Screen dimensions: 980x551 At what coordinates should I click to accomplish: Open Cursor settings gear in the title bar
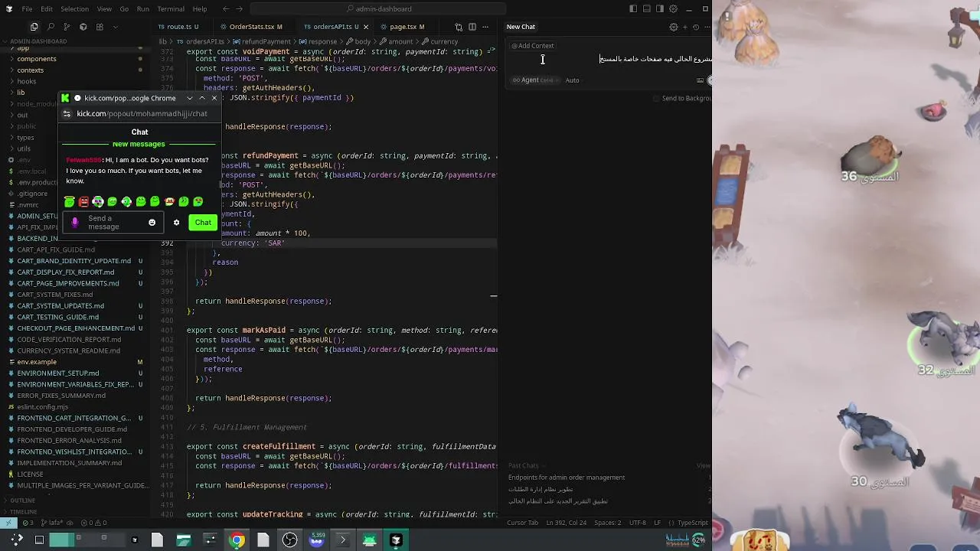pyautogui.click(x=673, y=8)
